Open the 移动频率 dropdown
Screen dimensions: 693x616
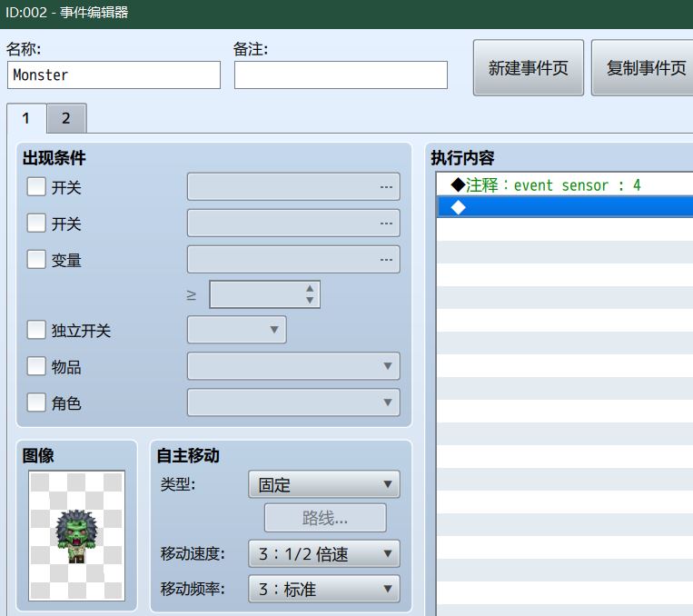pyautogui.click(x=324, y=589)
